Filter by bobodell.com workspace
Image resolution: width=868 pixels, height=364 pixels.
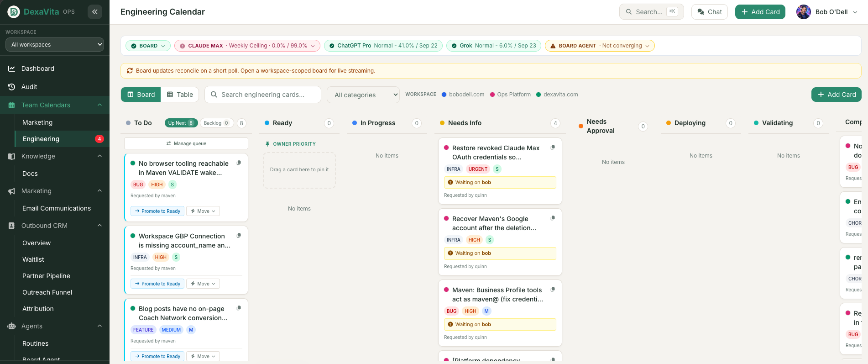click(463, 95)
